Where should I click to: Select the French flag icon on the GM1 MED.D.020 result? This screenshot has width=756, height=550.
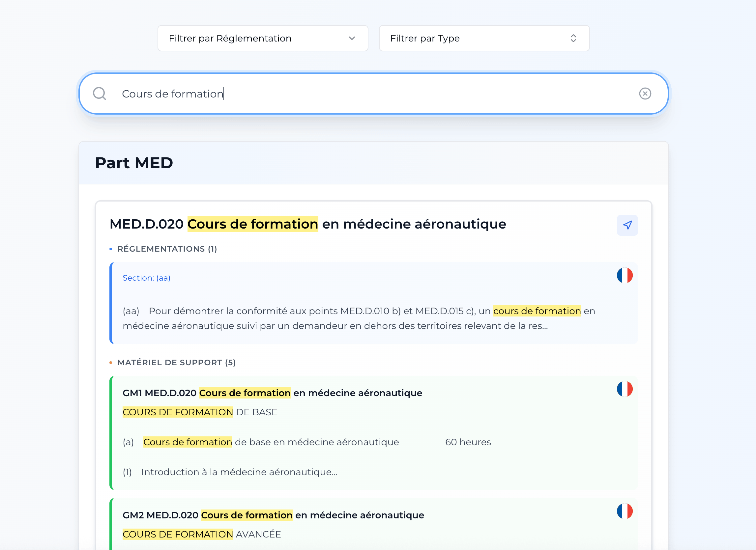point(625,389)
